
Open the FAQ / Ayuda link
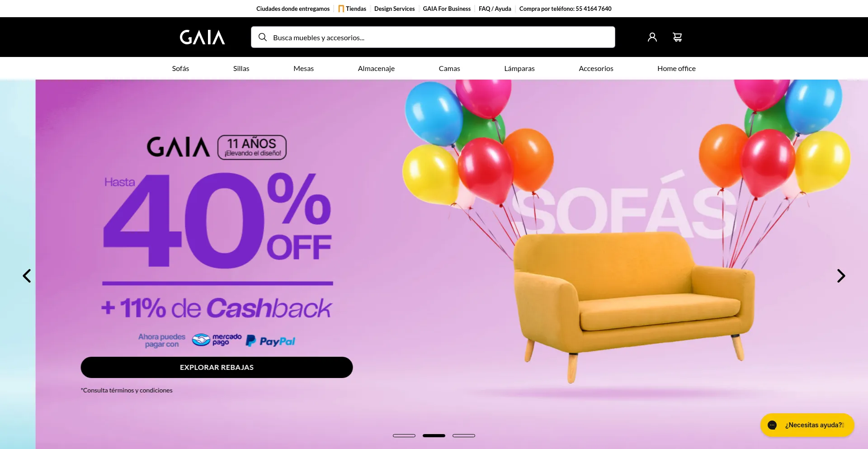pos(495,9)
